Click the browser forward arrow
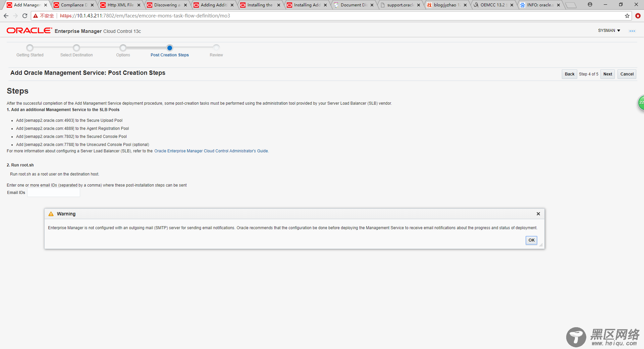This screenshot has height=349, width=644. click(15, 16)
